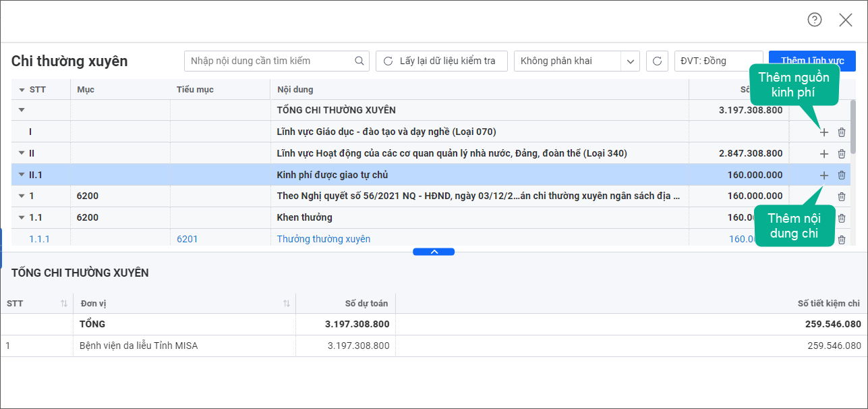Click plus icon on Kinh phí được giao tự chủ row
This screenshot has width=868, height=409.
pos(823,175)
